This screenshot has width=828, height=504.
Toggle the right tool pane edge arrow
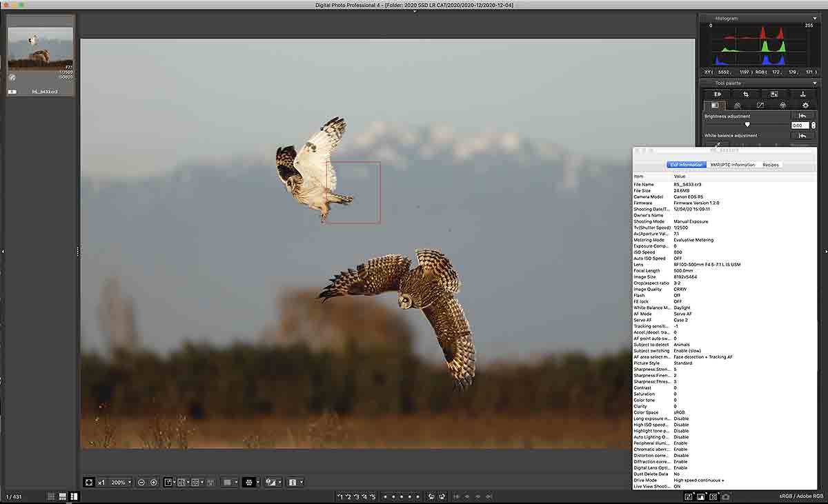[x=825, y=252]
